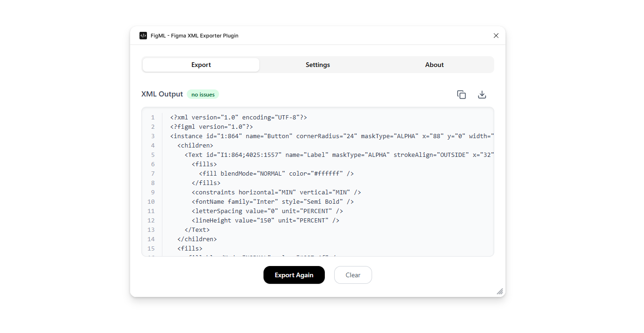
Task: Select the Export tab
Action: click(x=200, y=65)
